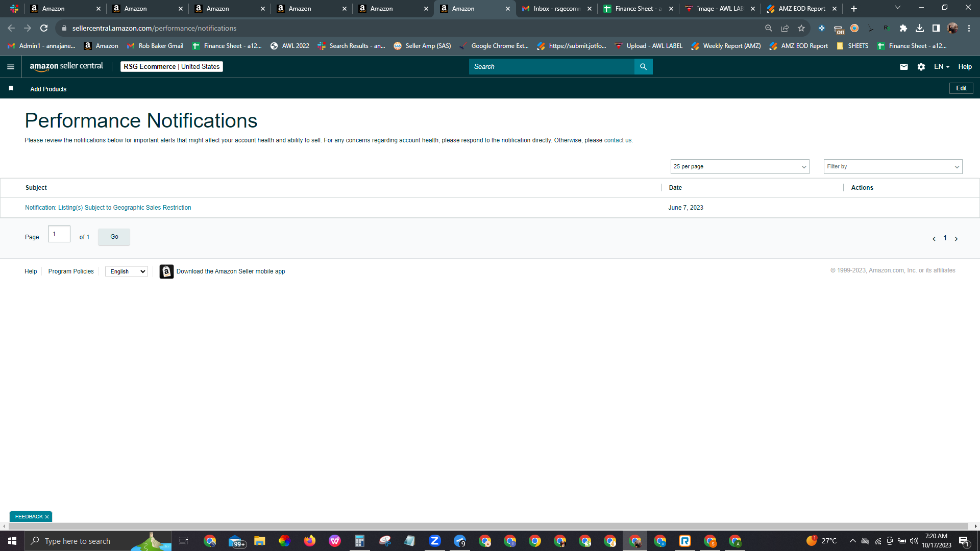The image size is (980, 551).
Task: Open a new browser tab
Action: coord(854,9)
